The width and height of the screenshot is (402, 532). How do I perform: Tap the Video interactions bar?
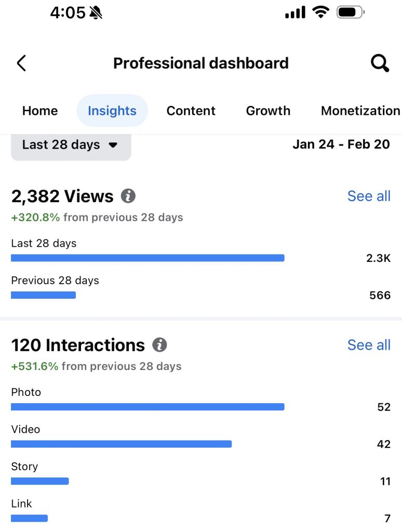click(x=121, y=444)
